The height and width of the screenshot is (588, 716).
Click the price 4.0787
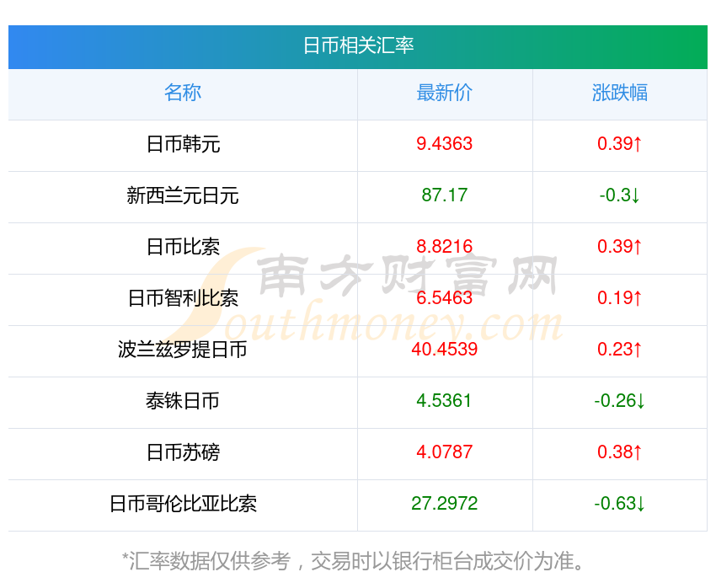pyautogui.click(x=444, y=452)
